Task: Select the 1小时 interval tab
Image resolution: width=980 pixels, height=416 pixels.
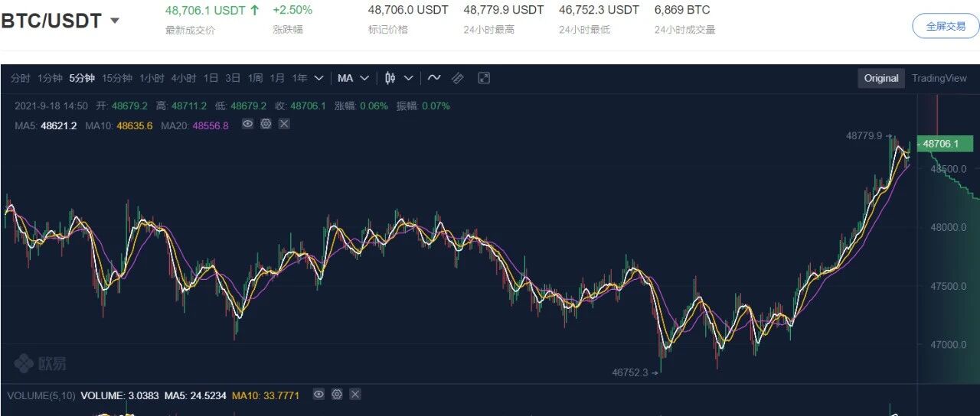Action: pyautogui.click(x=152, y=78)
